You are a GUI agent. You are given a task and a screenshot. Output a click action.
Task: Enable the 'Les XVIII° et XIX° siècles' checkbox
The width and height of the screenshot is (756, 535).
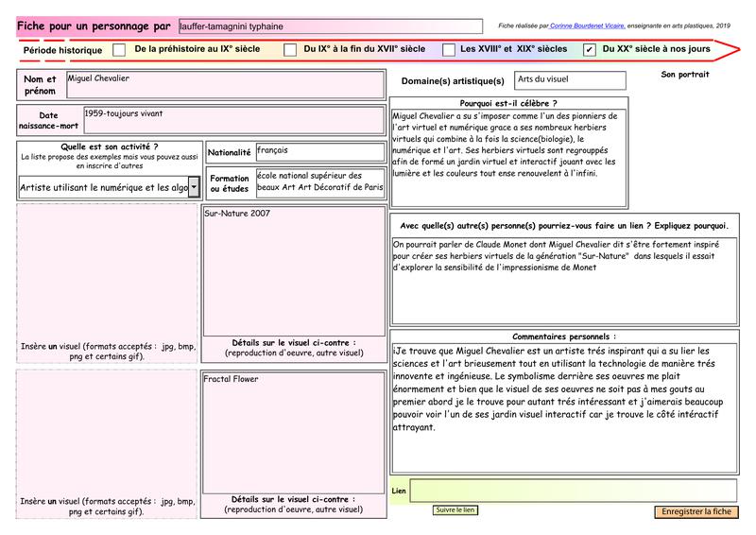(449, 49)
